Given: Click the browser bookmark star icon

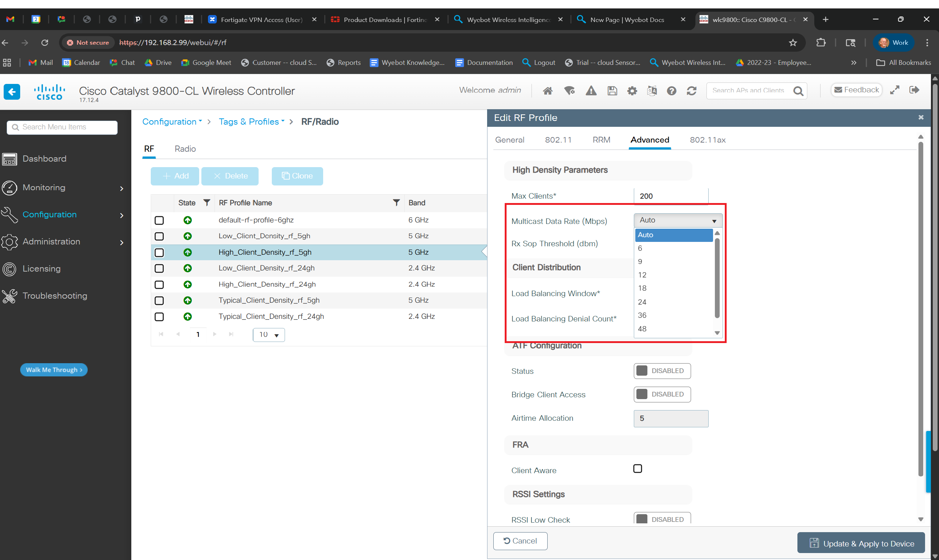Looking at the screenshot, I should (793, 43).
